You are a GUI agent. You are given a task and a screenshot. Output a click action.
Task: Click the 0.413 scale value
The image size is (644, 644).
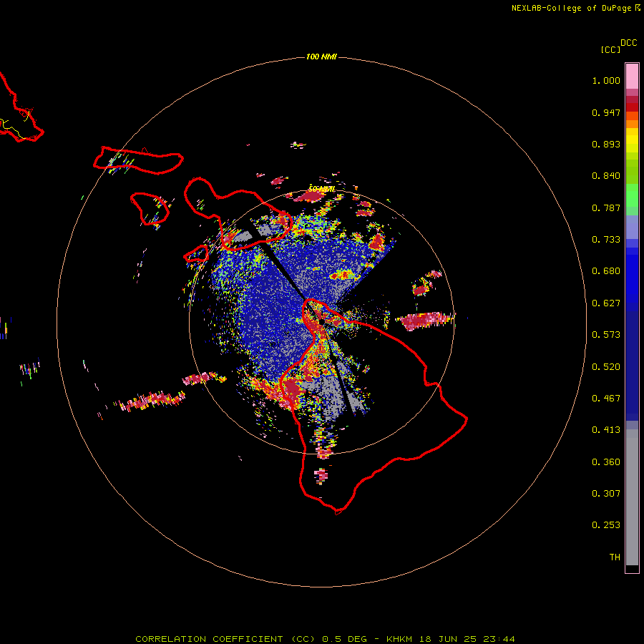point(606,430)
